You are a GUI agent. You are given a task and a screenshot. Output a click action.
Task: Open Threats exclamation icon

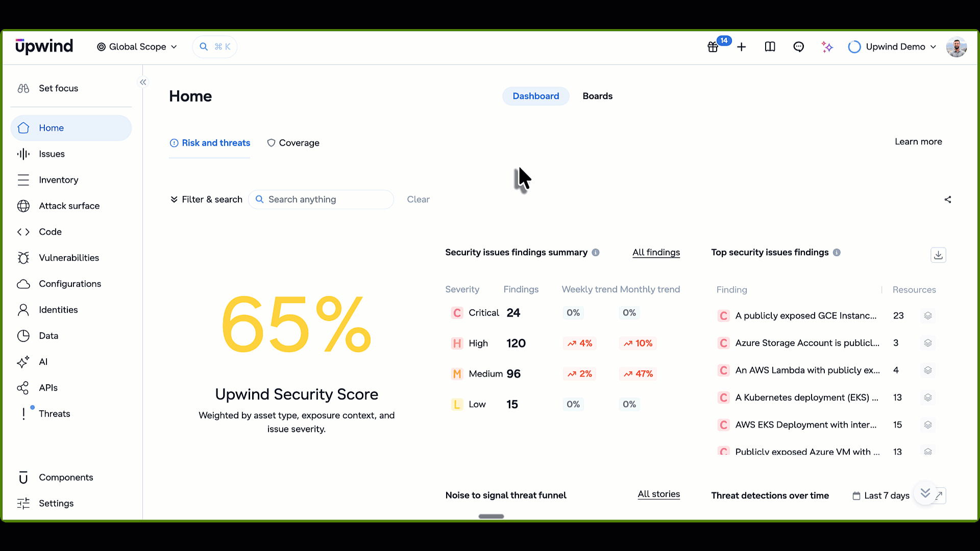pos(23,414)
